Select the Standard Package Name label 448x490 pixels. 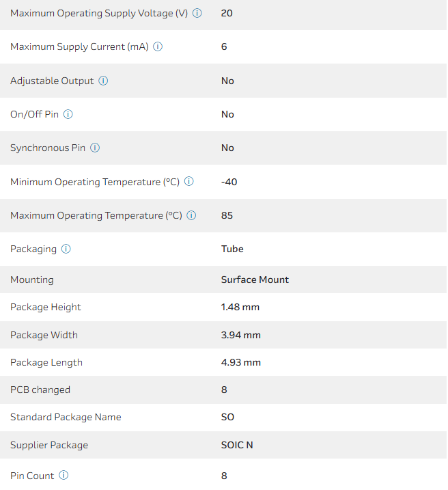point(66,417)
